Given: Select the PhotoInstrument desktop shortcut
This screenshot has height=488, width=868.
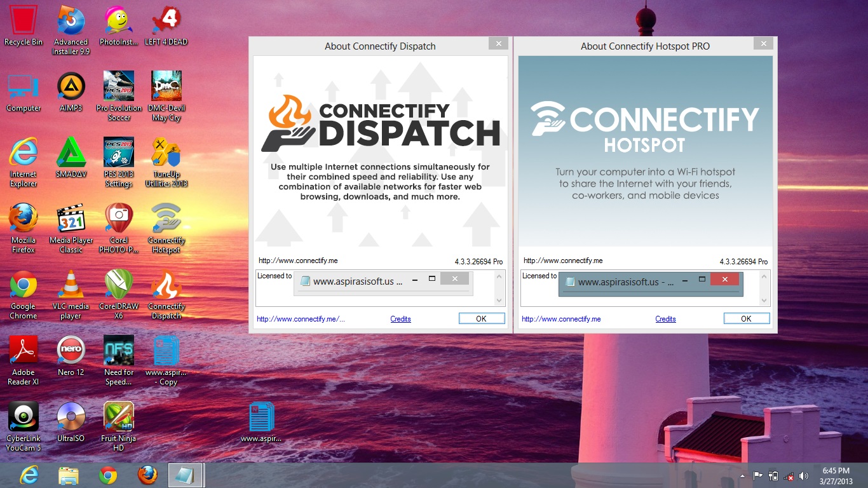Looking at the screenshot, I should (119, 26).
